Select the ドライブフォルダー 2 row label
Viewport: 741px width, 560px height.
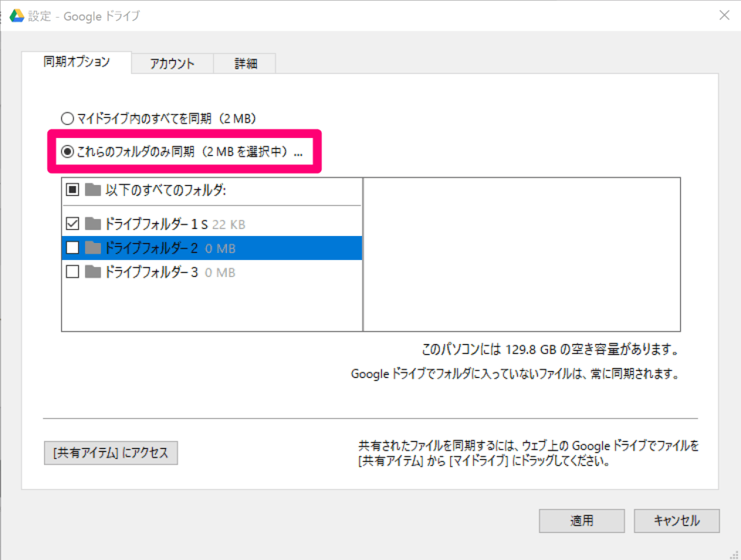(151, 248)
